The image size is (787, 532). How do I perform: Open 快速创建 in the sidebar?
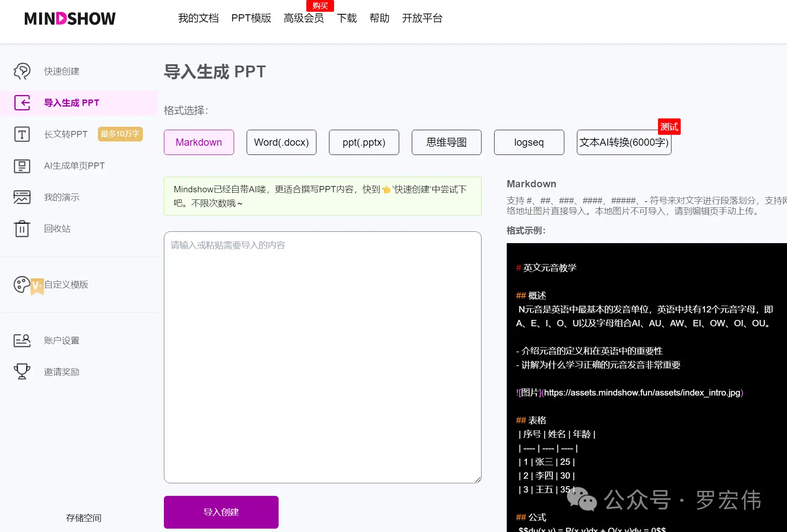coord(62,71)
